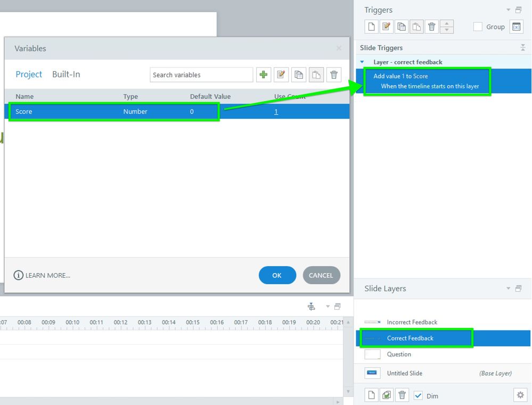The height and width of the screenshot is (405, 532).
Task: Collapse all Slide Triggers
Action: (x=523, y=48)
